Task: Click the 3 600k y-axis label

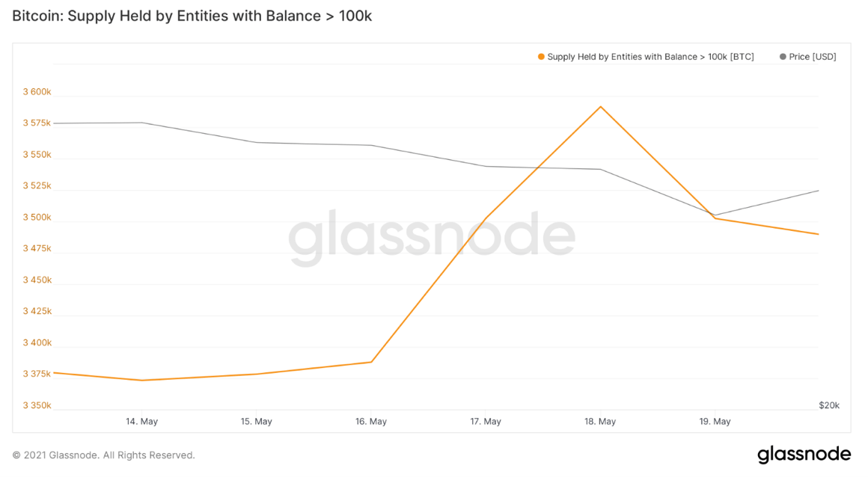Action: (37, 92)
